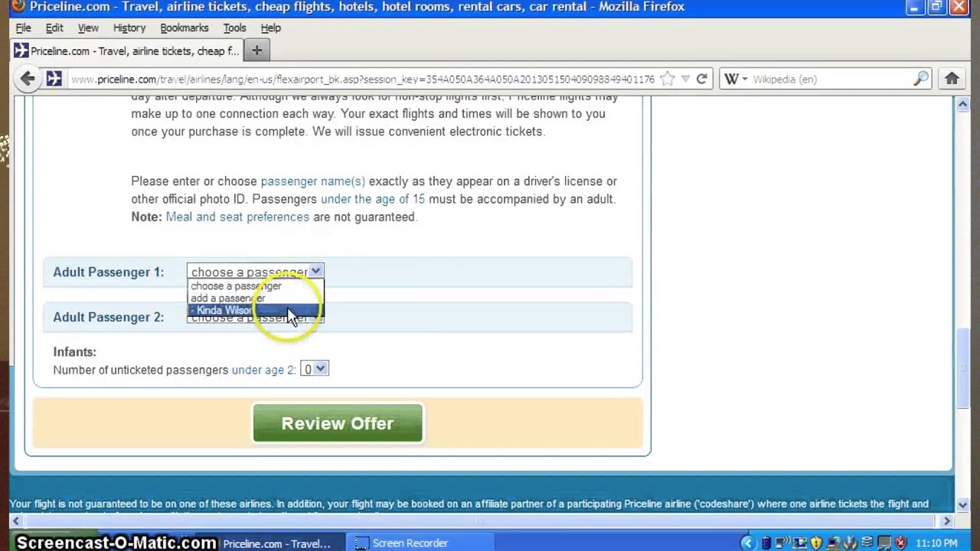Expand hidden tray icons arrow

point(748,543)
